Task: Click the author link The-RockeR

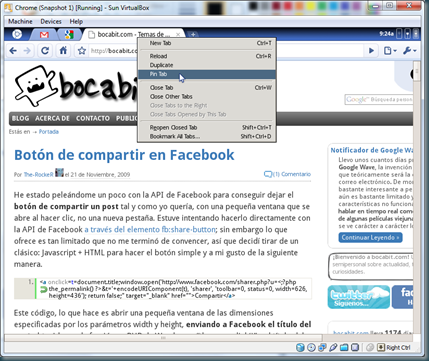Action: (38, 174)
